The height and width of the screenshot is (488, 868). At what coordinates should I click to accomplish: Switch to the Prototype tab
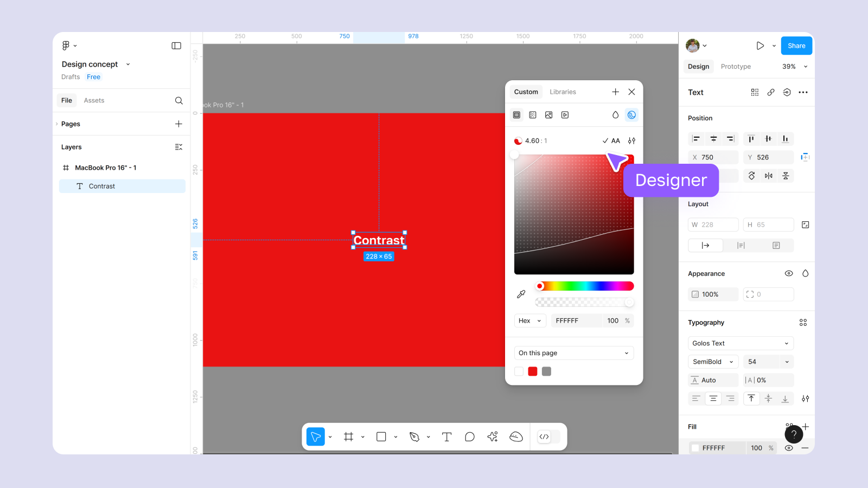pyautogui.click(x=736, y=67)
